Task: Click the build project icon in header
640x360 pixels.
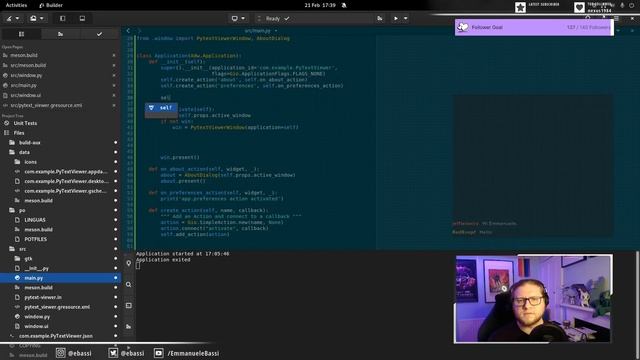Action: [x=380, y=18]
